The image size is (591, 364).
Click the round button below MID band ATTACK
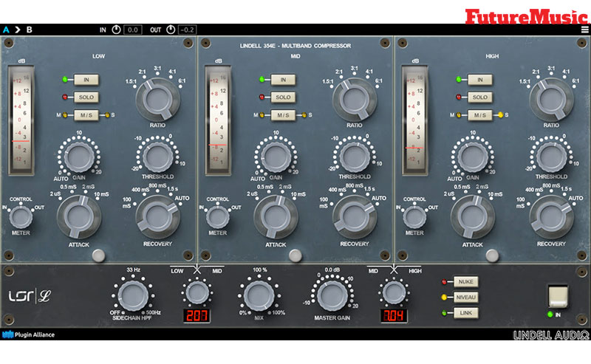[x=295, y=255]
